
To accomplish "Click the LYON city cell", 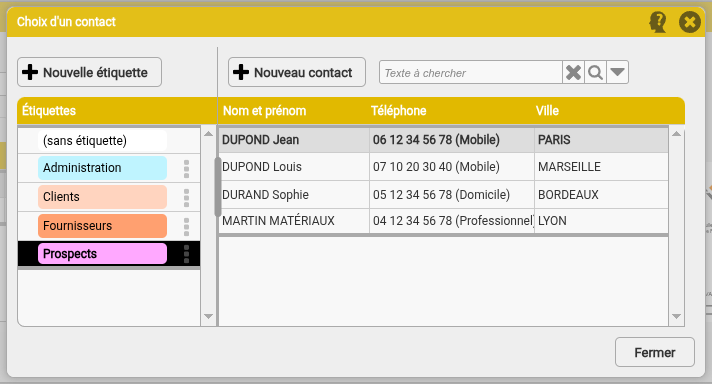I will pyautogui.click(x=552, y=221).
